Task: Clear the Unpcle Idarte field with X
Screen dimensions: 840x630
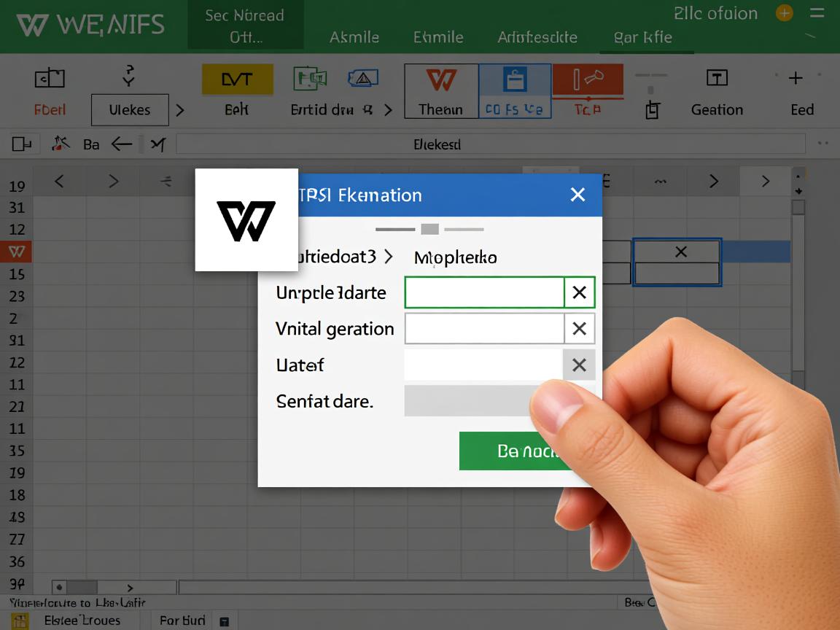Action: pos(579,292)
